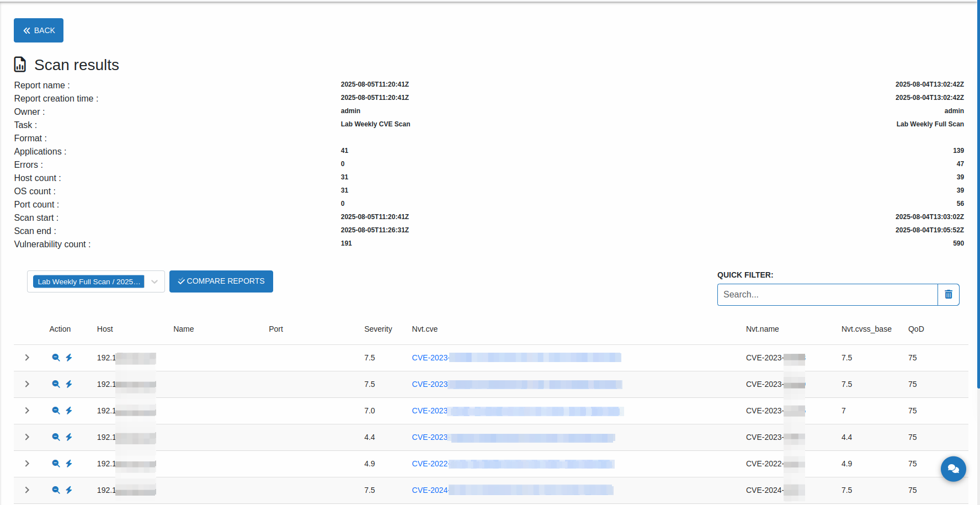Sort results by the QoD column header
980x505 pixels.
(x=915, y=329)
